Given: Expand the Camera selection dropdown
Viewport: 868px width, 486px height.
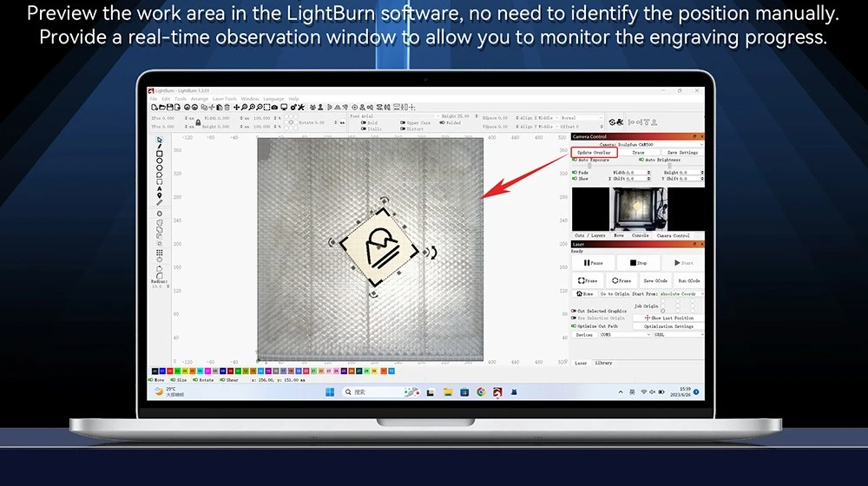Looking at the screenshot, I should coord(650,144).
